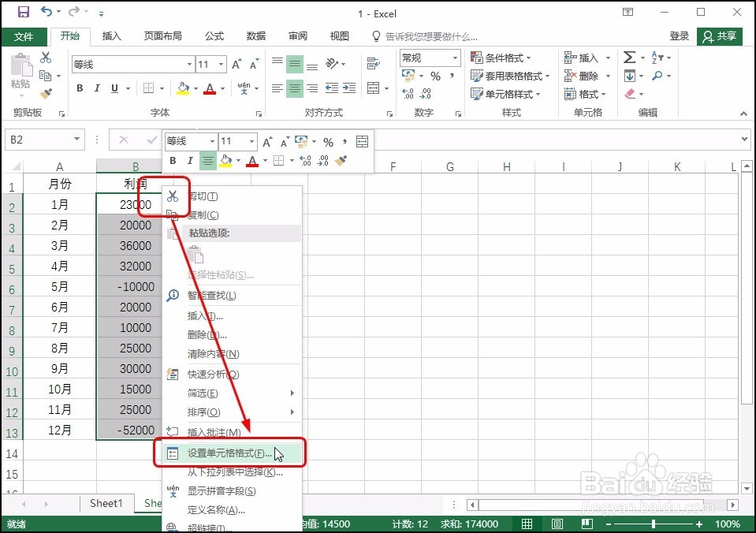
Task: Increase decimal places in ribbon
Action: click(408, 94)
